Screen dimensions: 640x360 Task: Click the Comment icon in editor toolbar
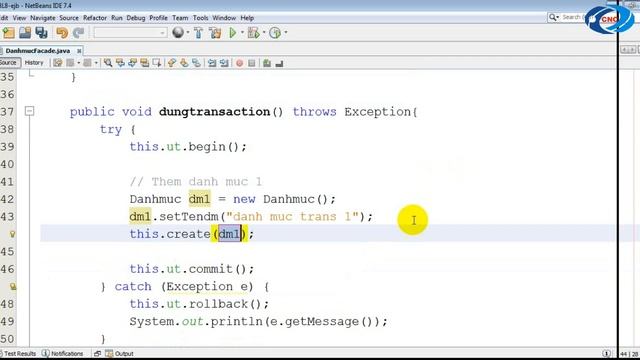(x=267, y=63)
